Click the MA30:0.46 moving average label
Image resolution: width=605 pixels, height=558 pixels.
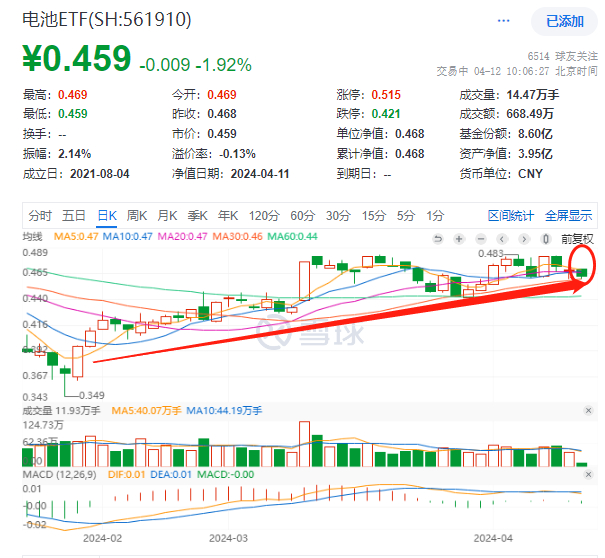point(237,236)
